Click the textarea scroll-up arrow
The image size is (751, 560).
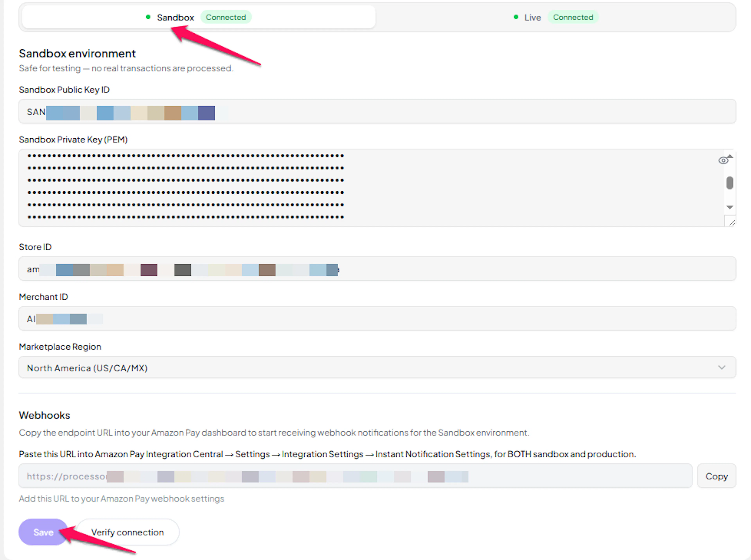(x=730, y=156)
